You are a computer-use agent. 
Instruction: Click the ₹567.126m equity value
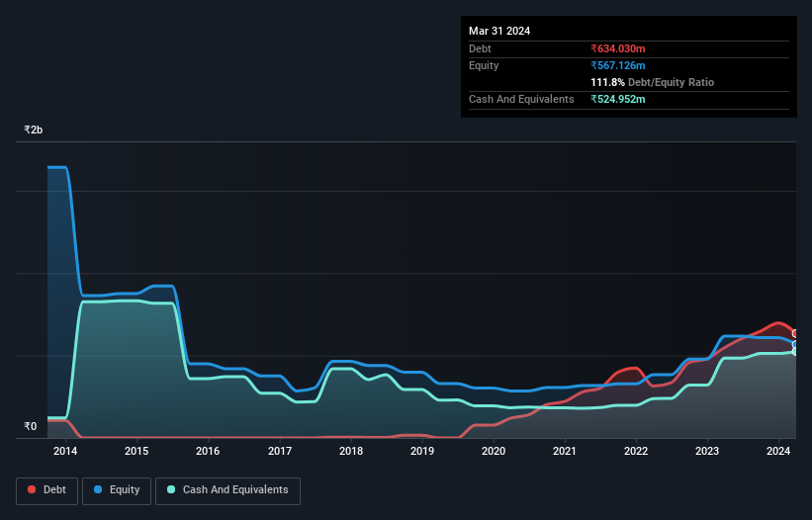[x=618, y=65]
